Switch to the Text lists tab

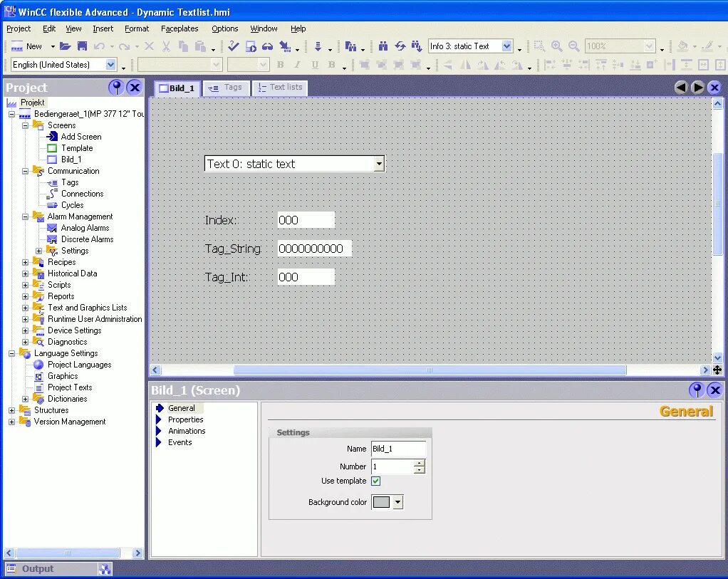tap(280, 88)
